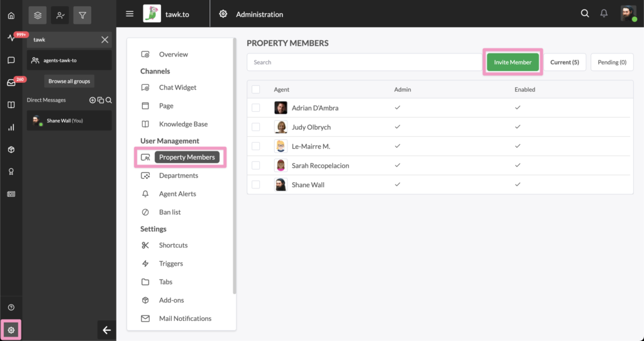644x341 pixels.
Task: Collapse the sidebar with the back arrow
Action: (x=107, y=330)
